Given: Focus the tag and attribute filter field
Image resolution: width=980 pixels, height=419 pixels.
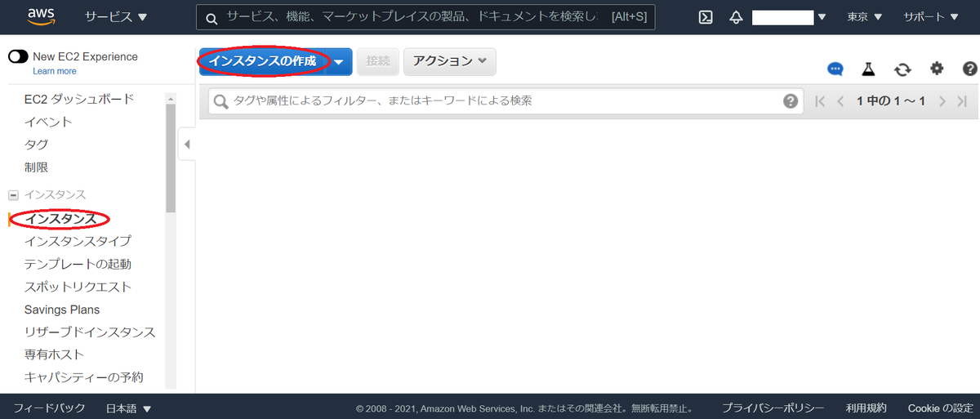Looking at the screenshot, I should [506, 101].
